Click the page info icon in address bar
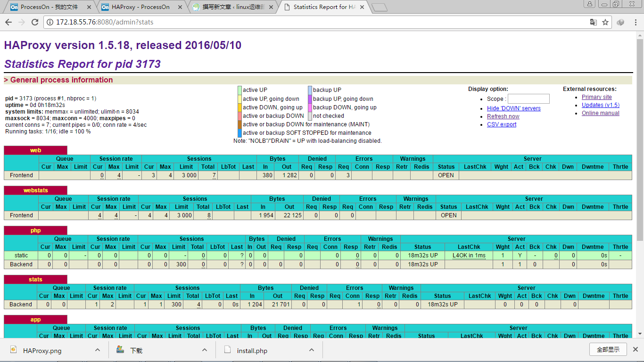 pyautogui.click(x=50, y=22)
